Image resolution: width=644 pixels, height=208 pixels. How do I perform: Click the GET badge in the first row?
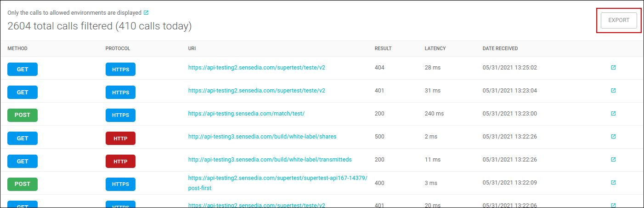pos(23,69)
